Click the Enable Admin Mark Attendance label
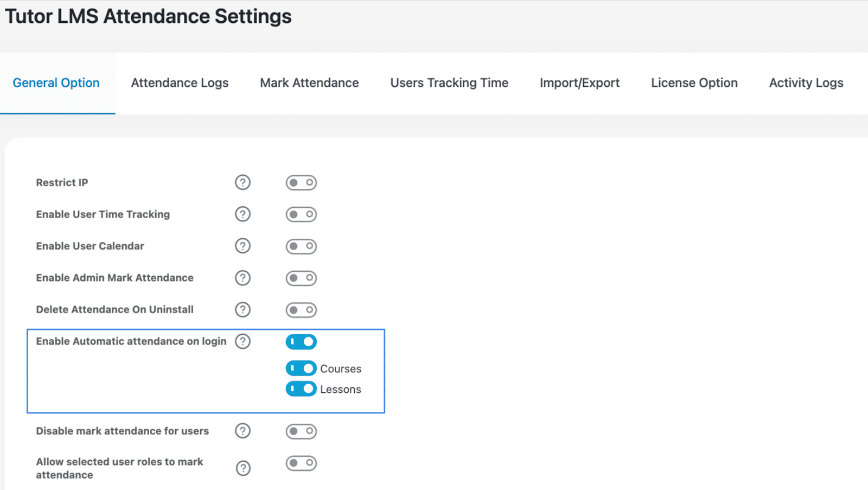The image size is (868, 490). point(114,278)
